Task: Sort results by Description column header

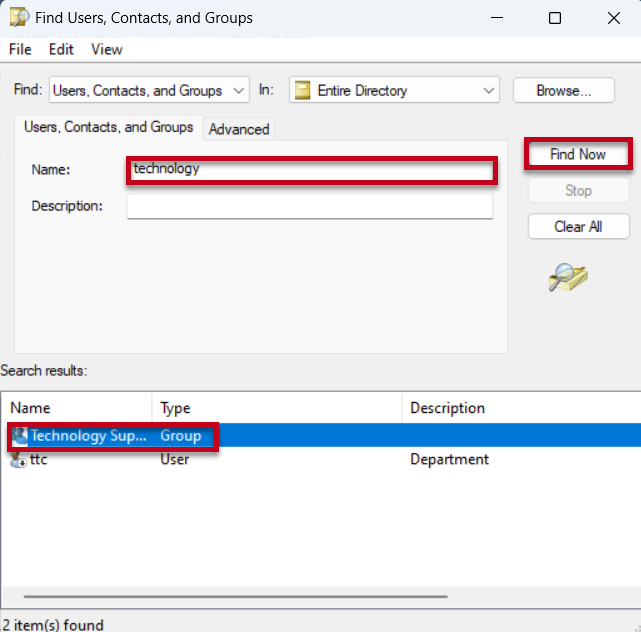Action: coord(520,408)
